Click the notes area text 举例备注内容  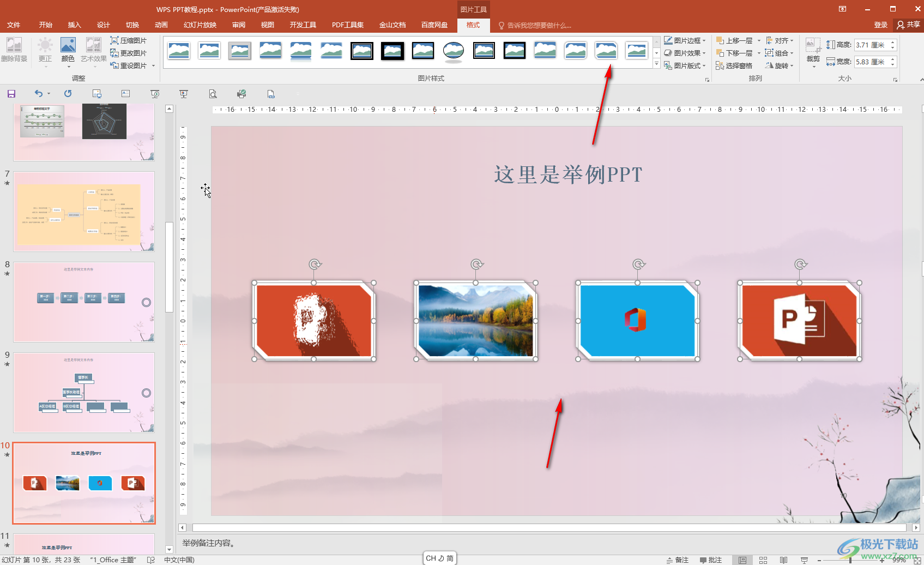point(209,543)
